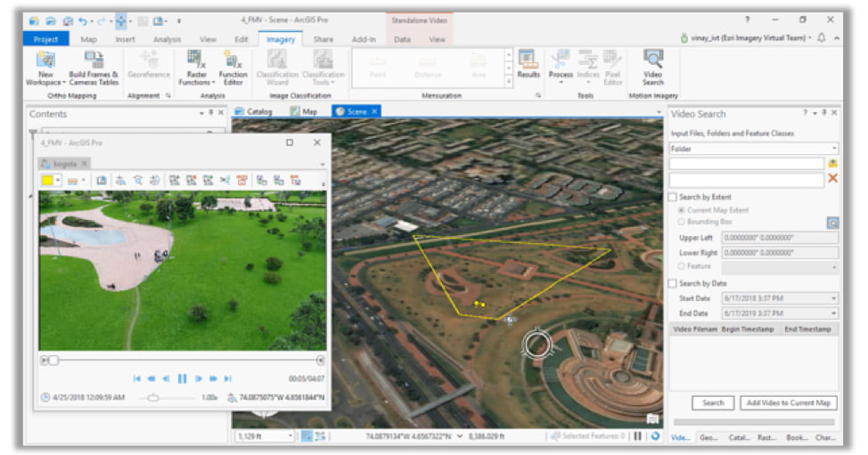The width and height of the screenshot is (868, 455).
Task: Click the red-orange bookmark icon in player toolbar
Action: 242,180
